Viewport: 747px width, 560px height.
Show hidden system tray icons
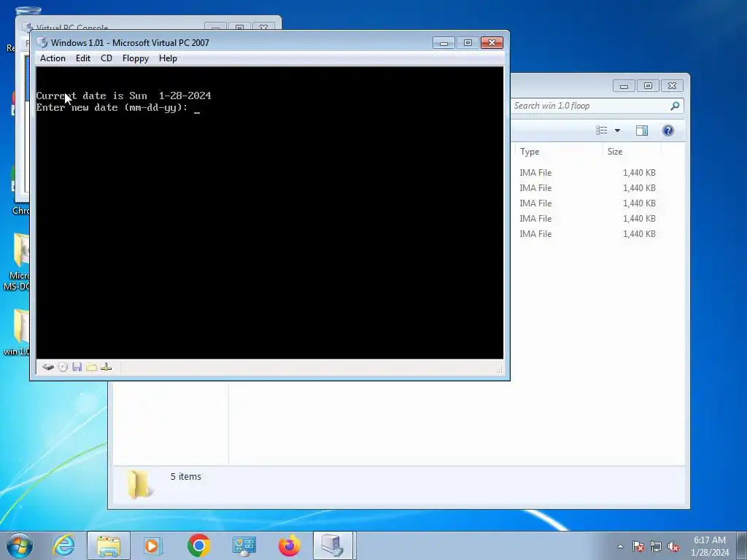coord(620,546)
